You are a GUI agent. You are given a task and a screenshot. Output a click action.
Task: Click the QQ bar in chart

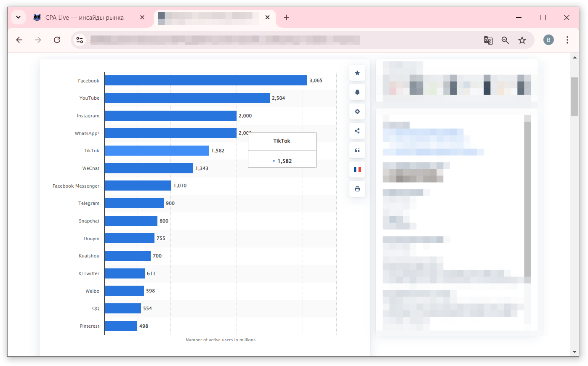click(123, 308)
